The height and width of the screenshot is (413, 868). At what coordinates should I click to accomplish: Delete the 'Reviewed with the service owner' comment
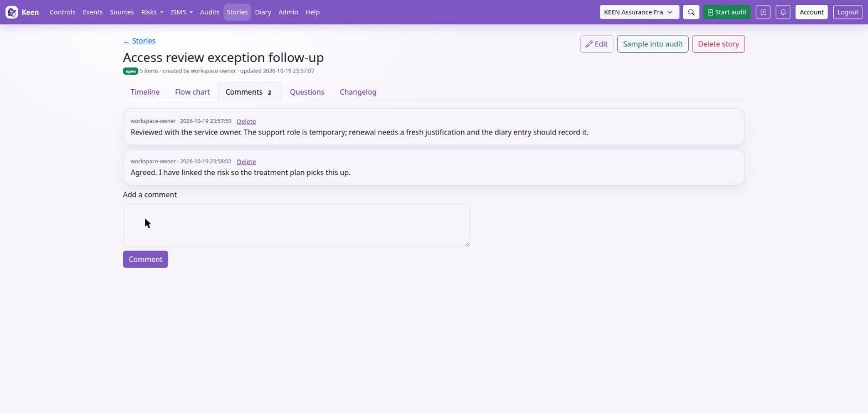click(x=246, y=122)
